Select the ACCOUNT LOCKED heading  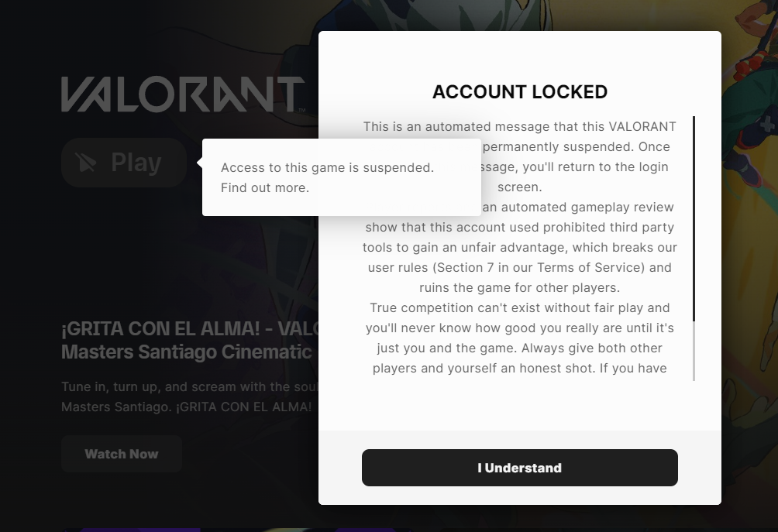[x=519, y=92]
